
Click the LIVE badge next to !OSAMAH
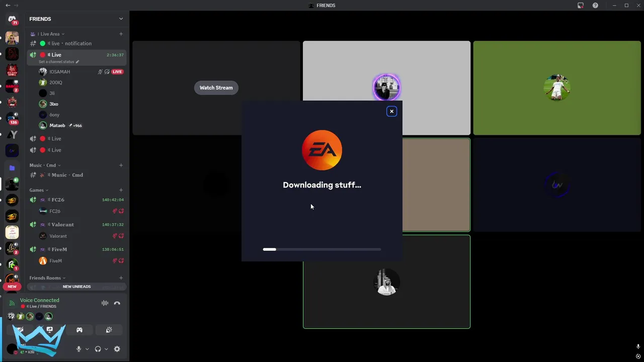click(117, 72)
